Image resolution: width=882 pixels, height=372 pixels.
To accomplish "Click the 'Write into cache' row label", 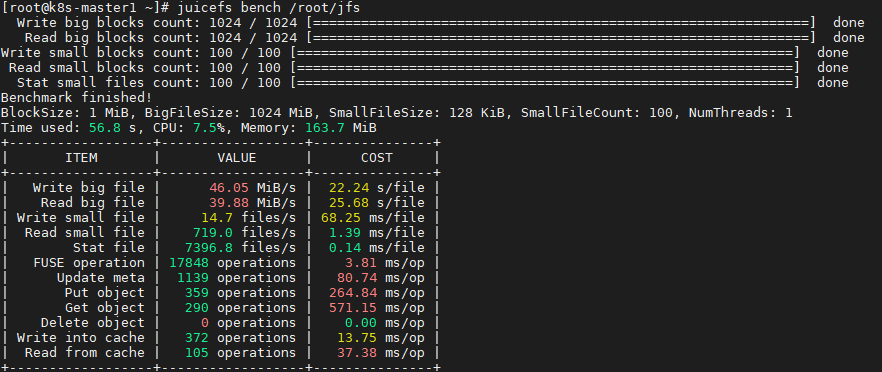I will tap(80, 338).
